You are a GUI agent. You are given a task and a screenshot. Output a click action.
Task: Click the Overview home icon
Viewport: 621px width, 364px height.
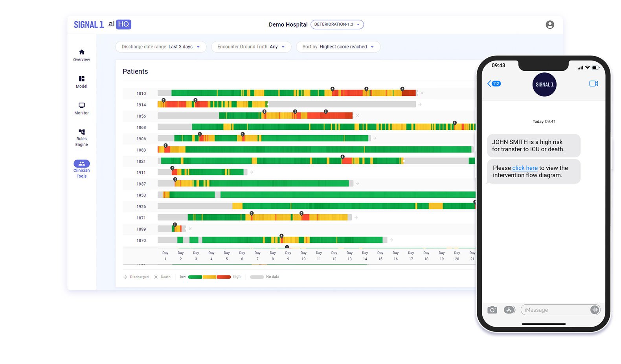81,52
